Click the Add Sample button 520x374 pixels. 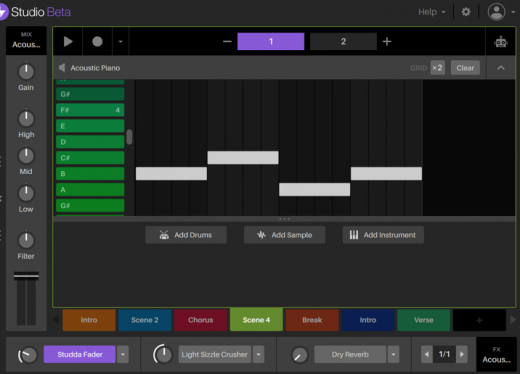(284, 235)
